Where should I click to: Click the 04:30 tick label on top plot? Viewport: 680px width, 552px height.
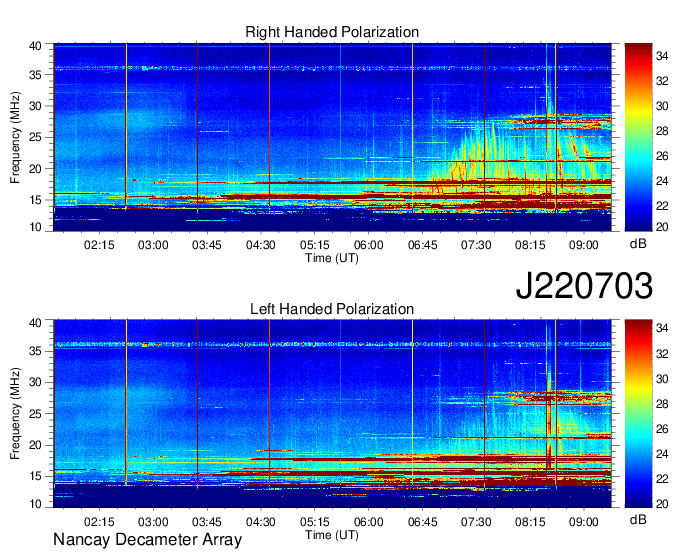261,245
